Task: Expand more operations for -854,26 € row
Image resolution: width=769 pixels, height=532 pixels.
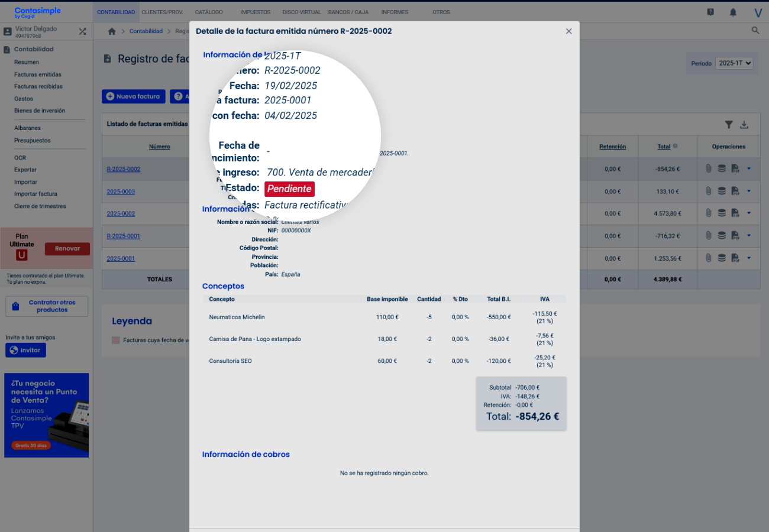Action: (x=749, y=168)
